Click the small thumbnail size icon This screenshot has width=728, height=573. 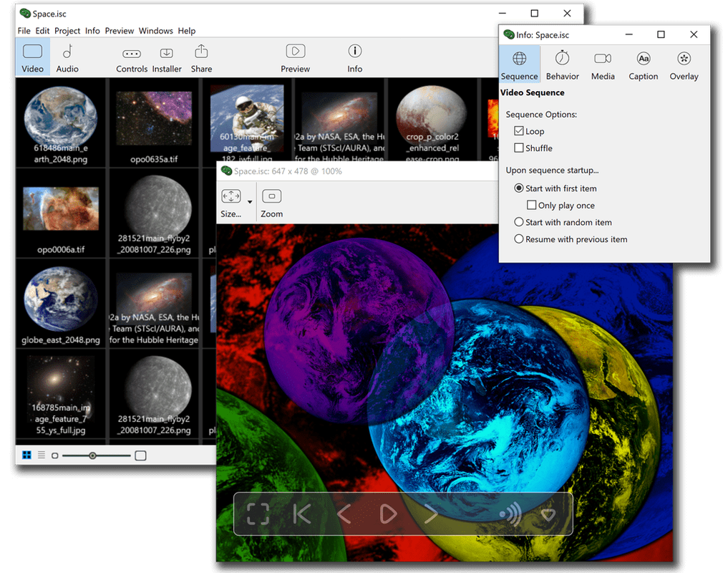(55, 456)
